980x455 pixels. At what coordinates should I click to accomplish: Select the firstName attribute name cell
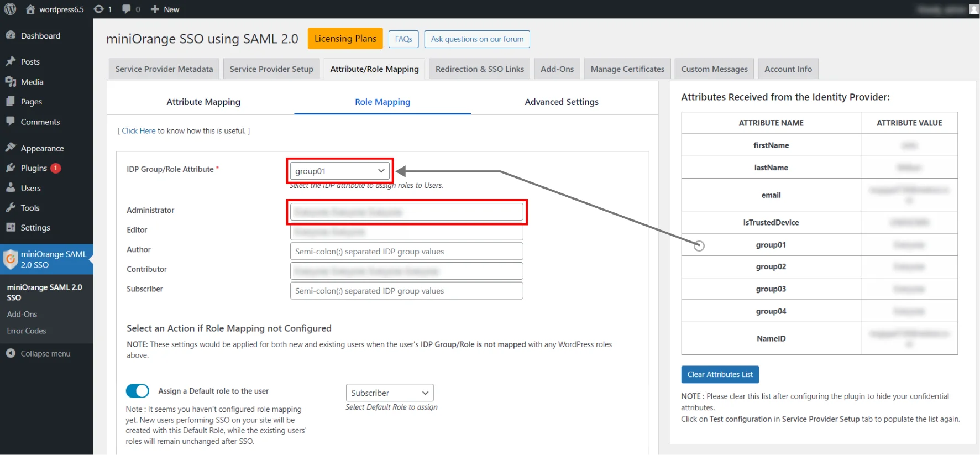click(771, 145)
